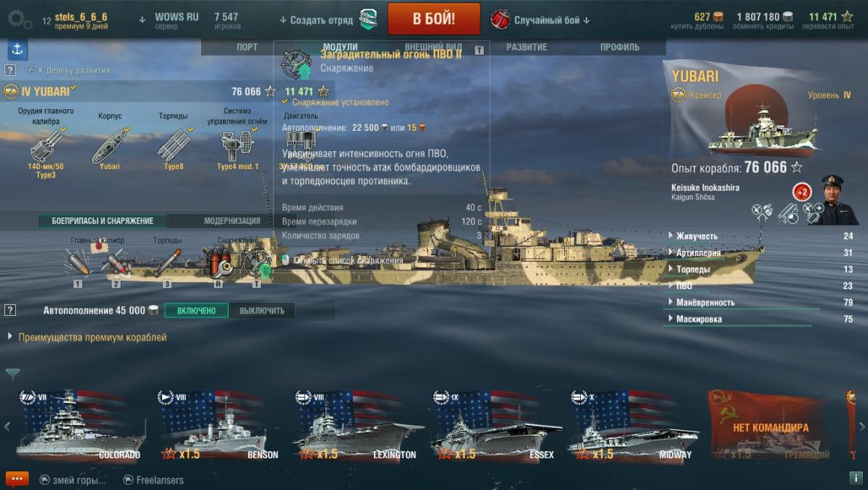Click the В БОЙ! battle button
Viewport: 868px width, 490px height.
pos(434,19)
